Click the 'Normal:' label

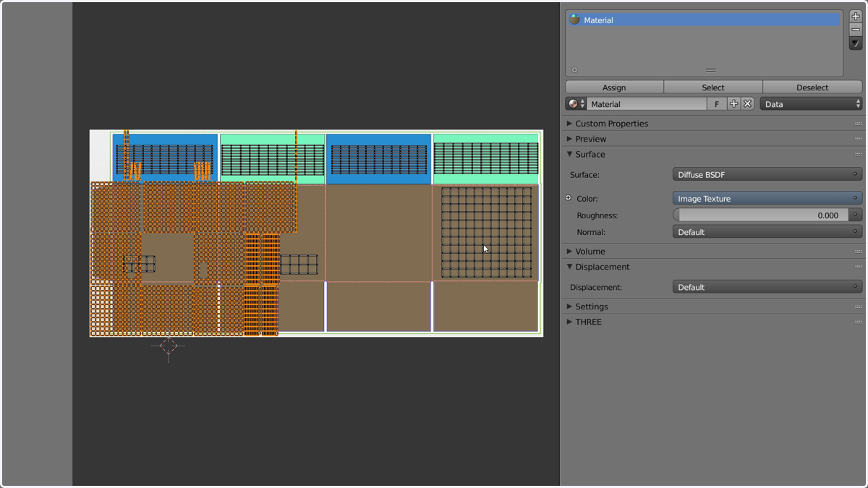591,232
